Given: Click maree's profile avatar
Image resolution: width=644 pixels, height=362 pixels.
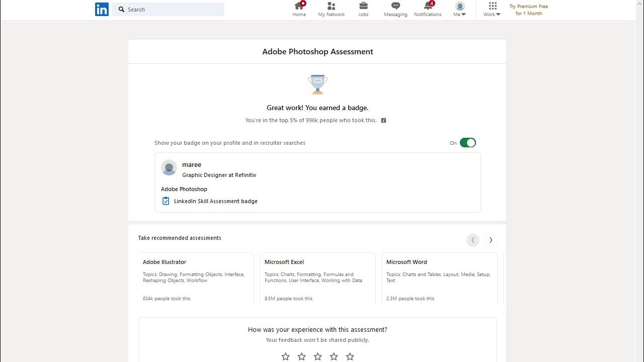Looking at the screenshot, I should (x=169, y=168).
